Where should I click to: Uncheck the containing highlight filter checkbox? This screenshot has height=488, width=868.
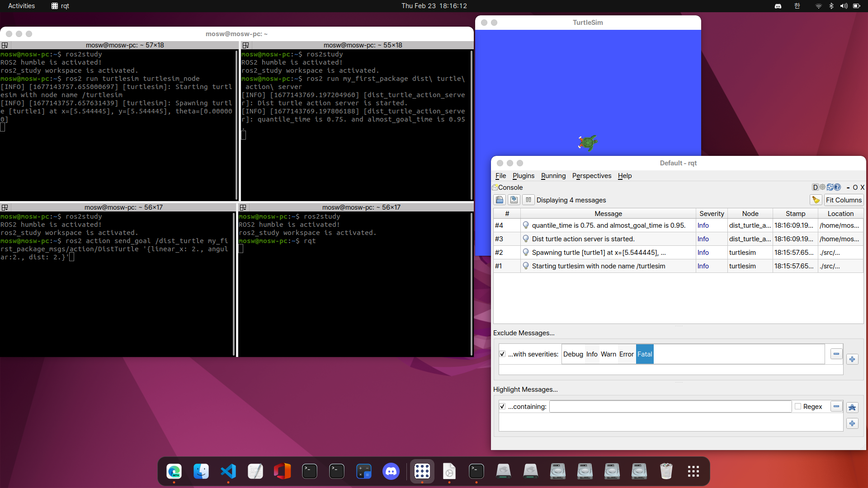502,407
